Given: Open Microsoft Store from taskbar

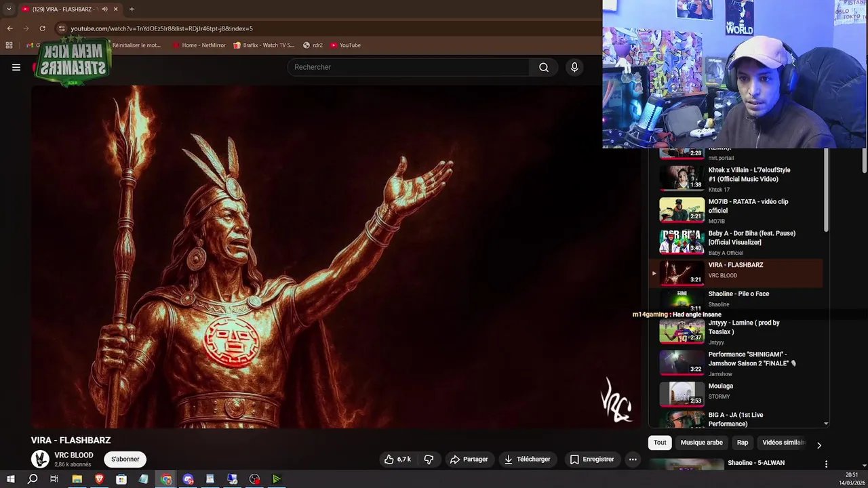Looking at the screenshot, I should tap(121, 479).
